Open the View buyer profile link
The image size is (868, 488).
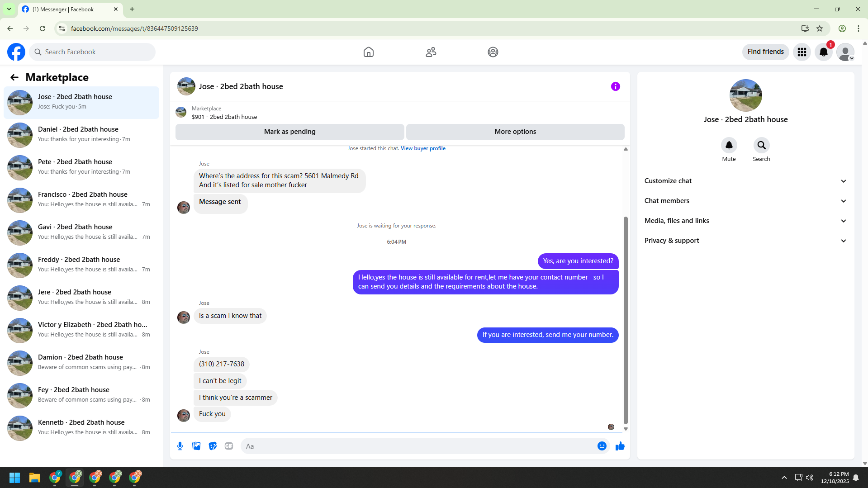[423, 148]
